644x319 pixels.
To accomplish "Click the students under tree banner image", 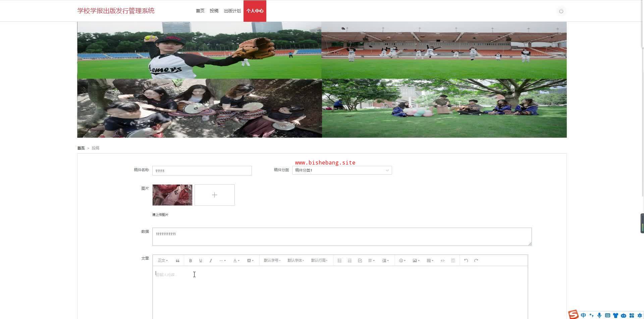I will [444, 108].
